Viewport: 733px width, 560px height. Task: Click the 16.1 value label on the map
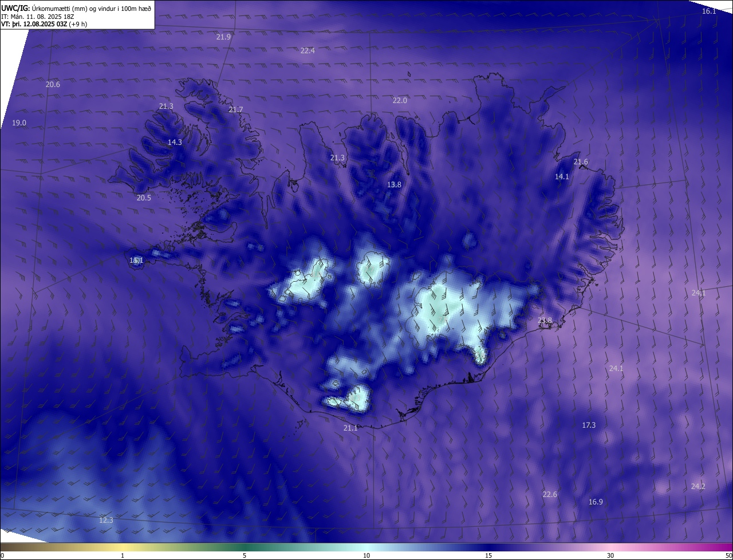(709, 11)
